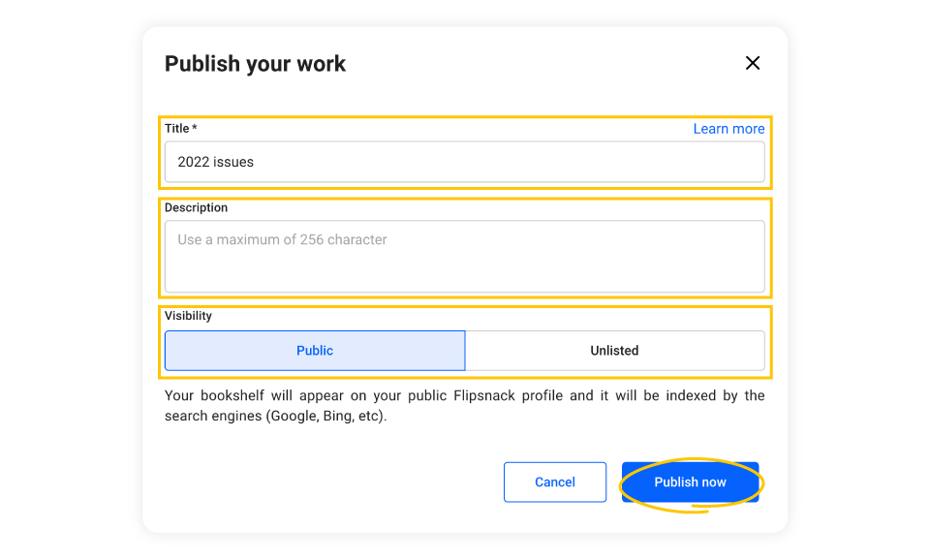The image size is (930, 560).
Task: Click Cancel to abort the publish
Action: tap(554, 482)
